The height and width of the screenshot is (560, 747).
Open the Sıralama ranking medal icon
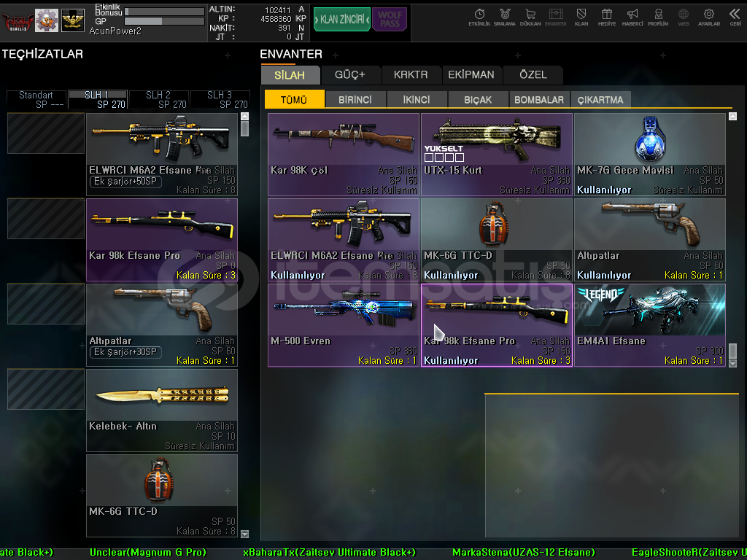[504, 17]
